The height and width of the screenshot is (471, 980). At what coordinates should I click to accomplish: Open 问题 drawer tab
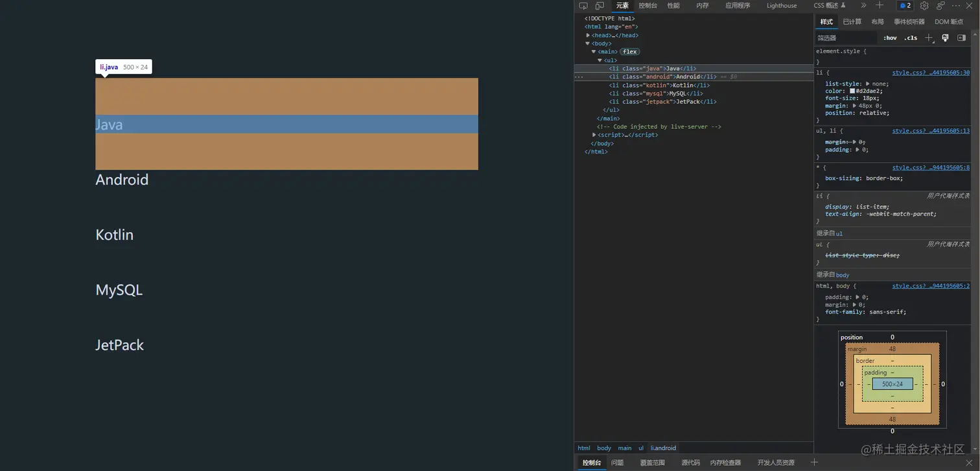(617, 463)
